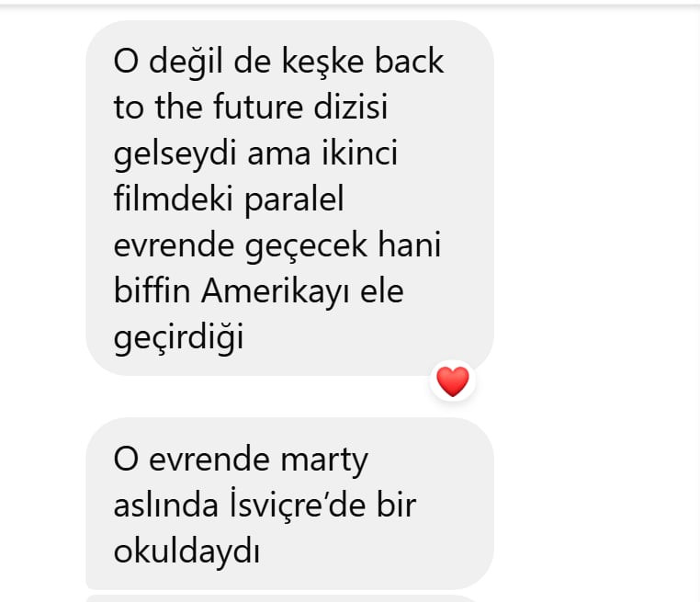Click the word 'geçirdiği' at message end
Screen dimensions: 700x602
[x=179, y=338]
